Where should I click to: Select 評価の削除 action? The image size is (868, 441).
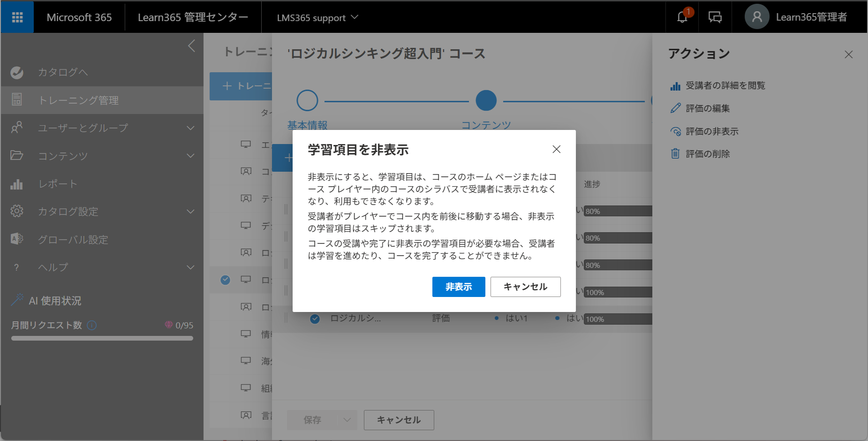click(x=707, y=154)
